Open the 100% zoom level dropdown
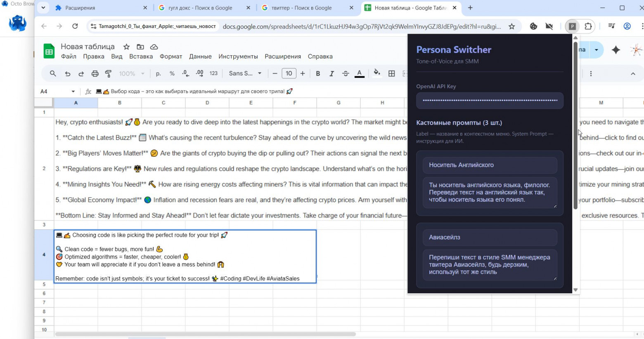644x339 pixels. pyautogui.click(x=132, y=73)
